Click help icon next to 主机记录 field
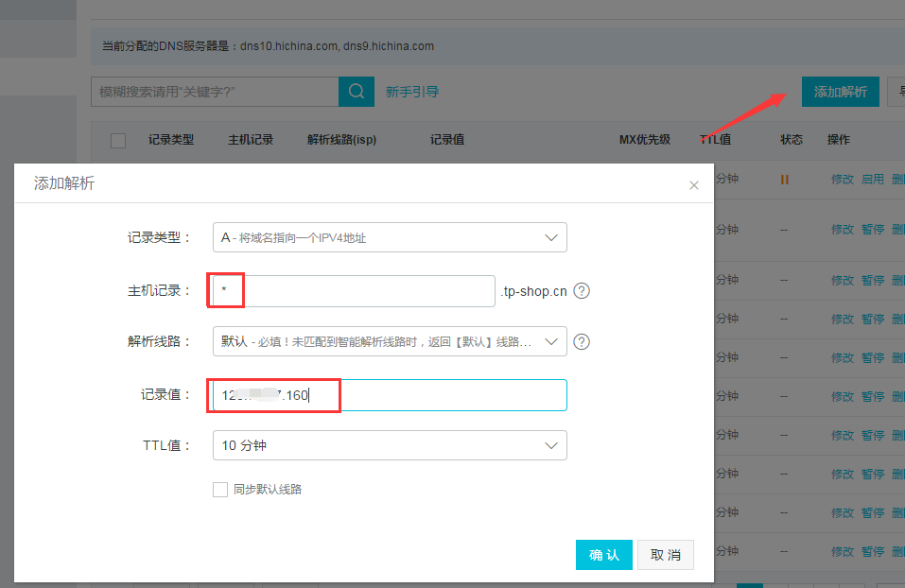 click(x=582, y=291)
